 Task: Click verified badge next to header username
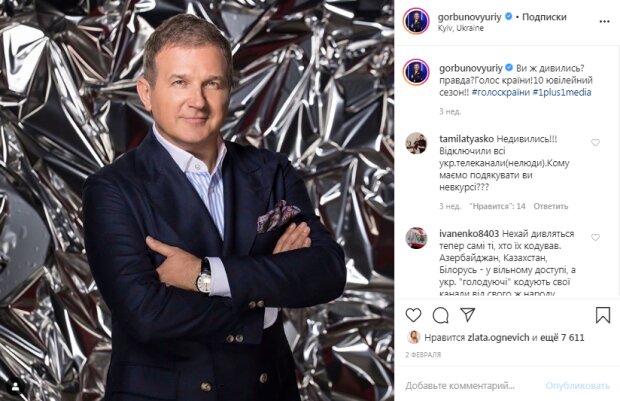[509, 17]
